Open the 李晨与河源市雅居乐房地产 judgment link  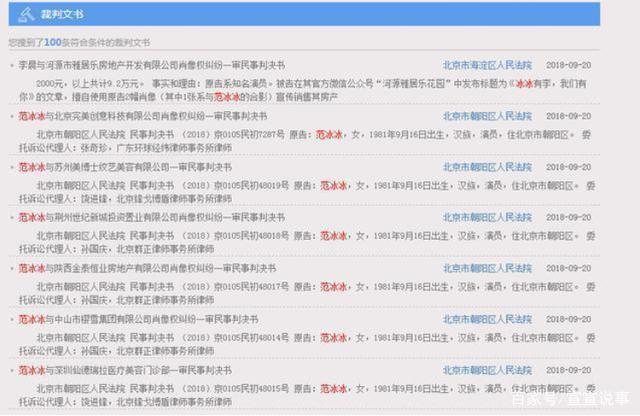coord(152,65)
